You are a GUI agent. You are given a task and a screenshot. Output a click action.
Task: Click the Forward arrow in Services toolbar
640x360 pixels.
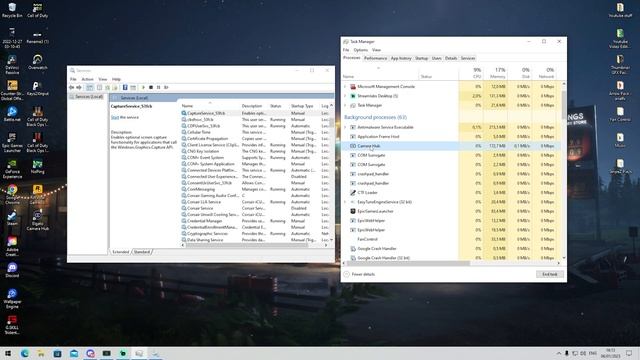(x=79, y=87)
